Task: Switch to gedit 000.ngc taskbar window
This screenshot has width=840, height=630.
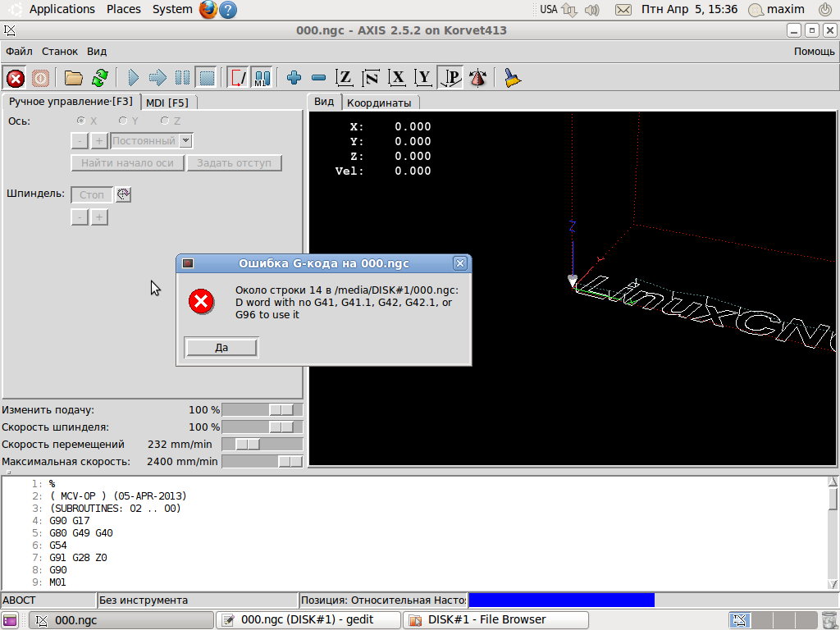Action: pos(308,620)
